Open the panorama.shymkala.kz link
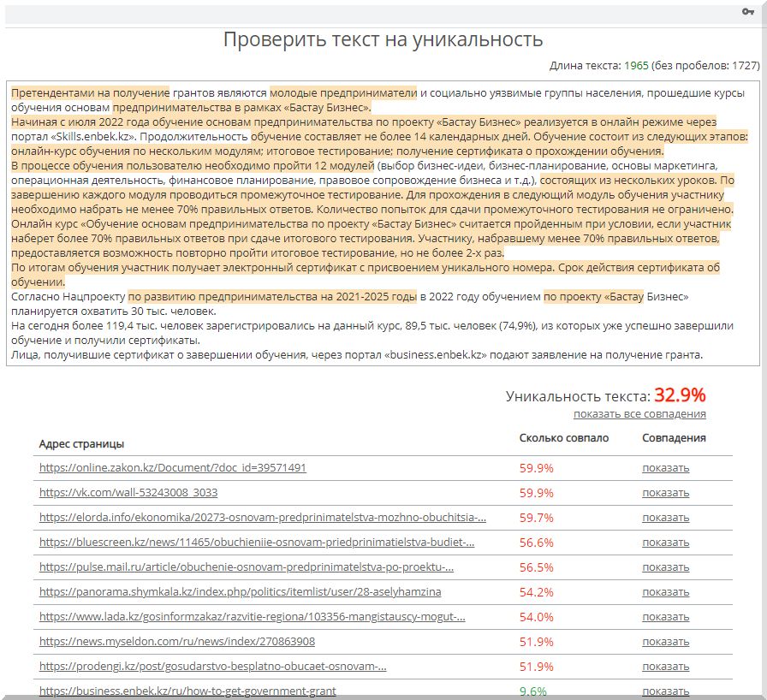This screenshot has height=700, width=767. 241,592
